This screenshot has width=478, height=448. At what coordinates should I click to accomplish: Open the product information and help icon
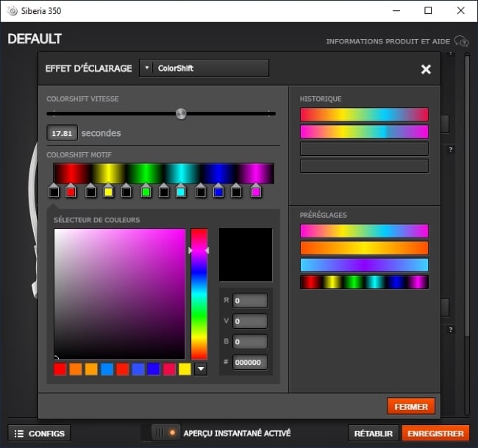click(x=461, y=41)
